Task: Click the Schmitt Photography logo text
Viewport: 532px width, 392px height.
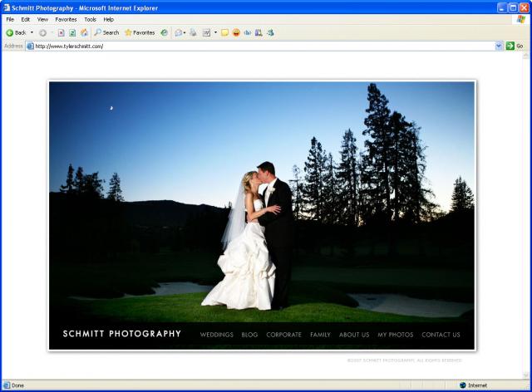Action: [x=122, y=334]
